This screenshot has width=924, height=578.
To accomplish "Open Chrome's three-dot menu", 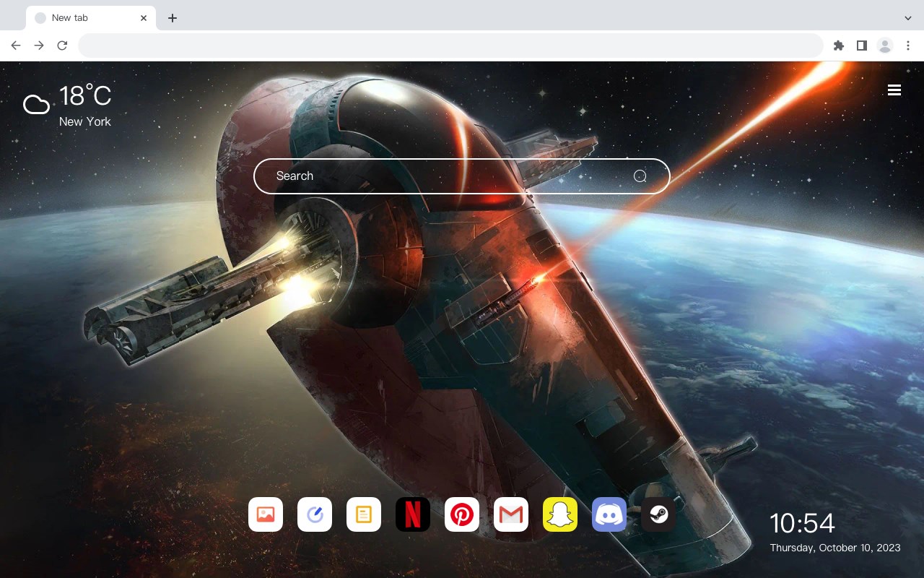I will (x=908, y=46).
